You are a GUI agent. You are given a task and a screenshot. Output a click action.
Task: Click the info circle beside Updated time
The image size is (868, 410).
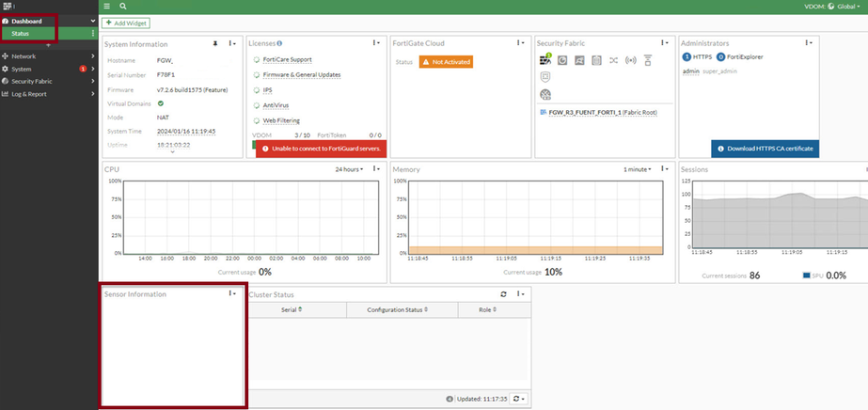[450, 399]
